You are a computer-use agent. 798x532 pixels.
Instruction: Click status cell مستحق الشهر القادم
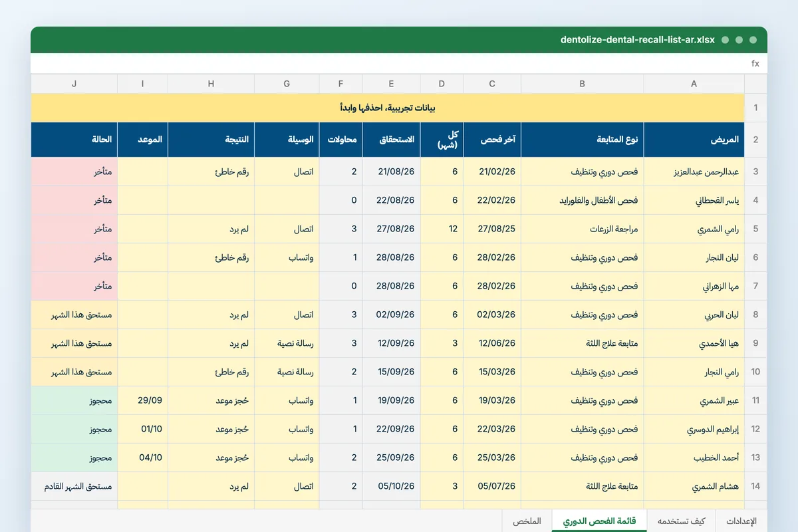click(74, 486)
